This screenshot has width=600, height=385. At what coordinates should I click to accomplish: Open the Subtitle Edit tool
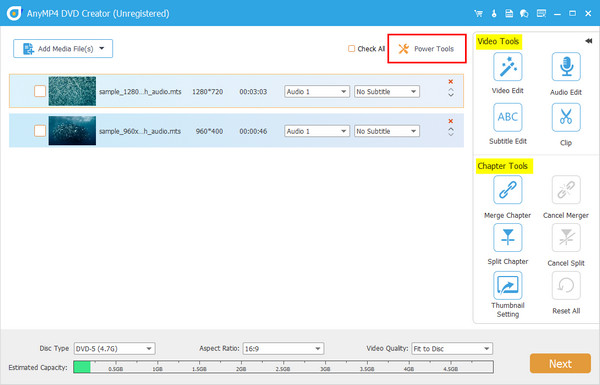(x=507, y=117)
